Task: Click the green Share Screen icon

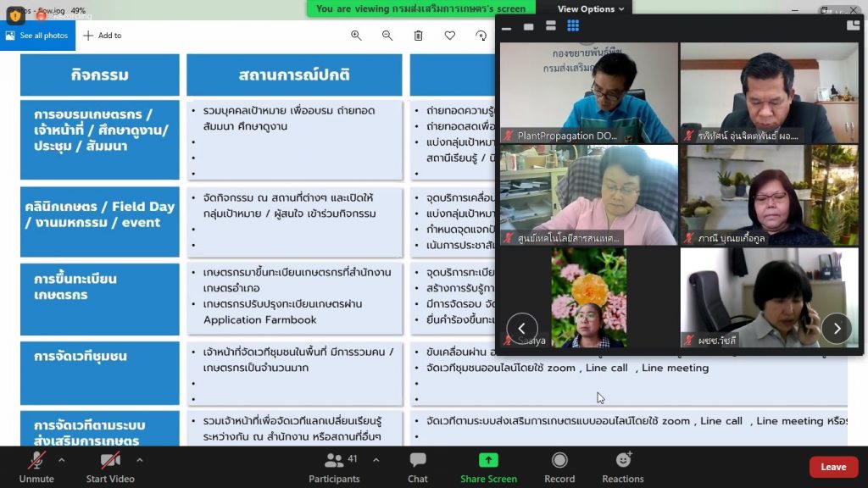Action: (488, 460)
